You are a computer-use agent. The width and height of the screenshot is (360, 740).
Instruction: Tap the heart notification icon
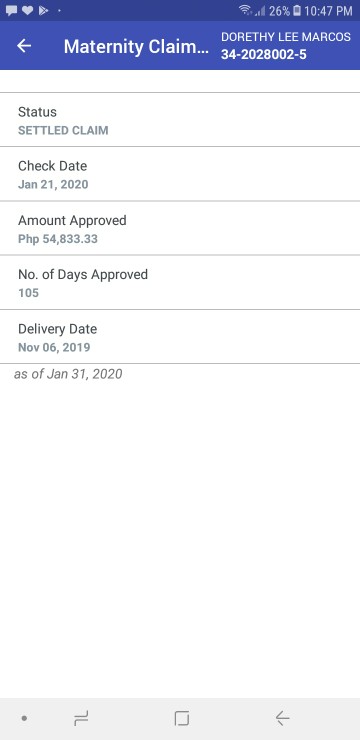[x=27, y=10]
